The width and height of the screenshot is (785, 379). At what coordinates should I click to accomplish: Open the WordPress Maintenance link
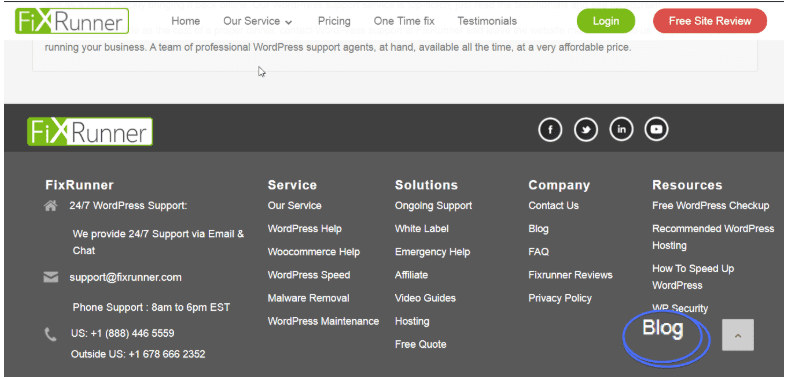coord(323,321)
